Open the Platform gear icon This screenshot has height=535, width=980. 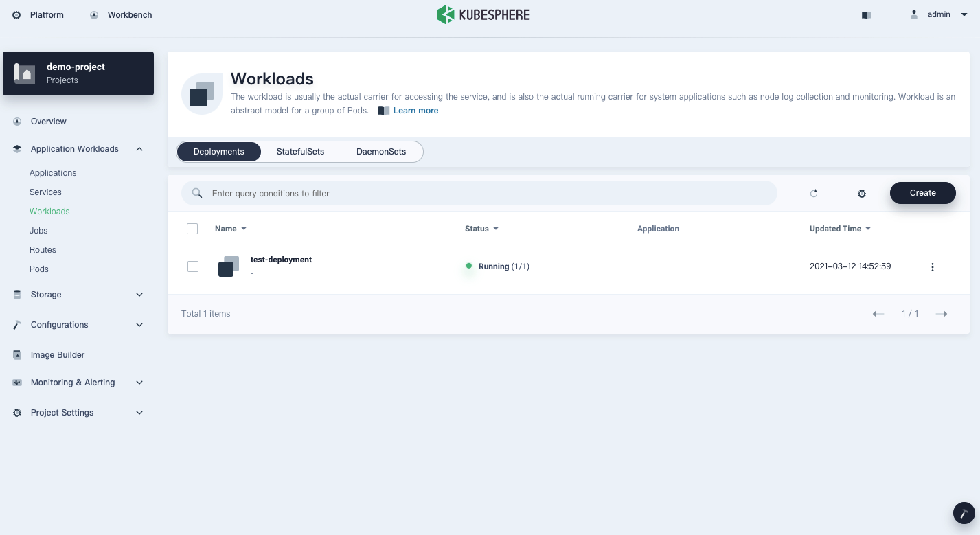pos(16,15)
